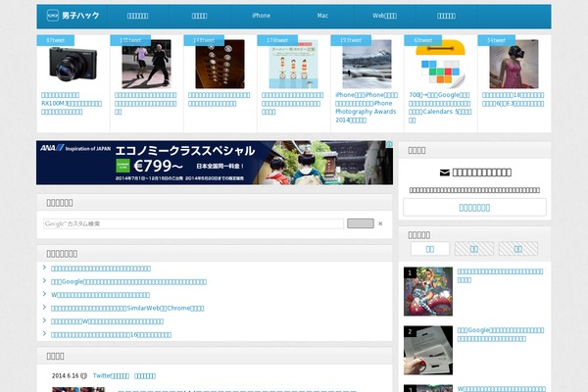Click the chevron beside the Google list link

click(x=45, y=280)
